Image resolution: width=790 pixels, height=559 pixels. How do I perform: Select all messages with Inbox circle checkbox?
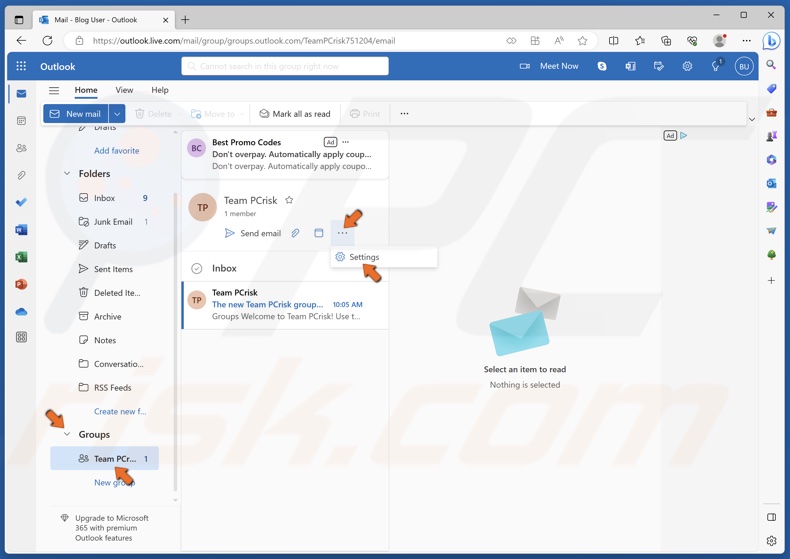tap(197, 268)
